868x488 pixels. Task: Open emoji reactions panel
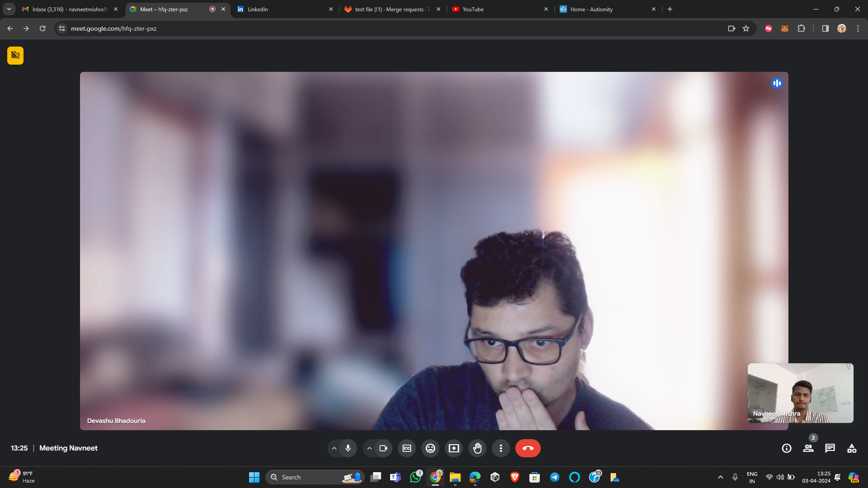click(430, 448)
